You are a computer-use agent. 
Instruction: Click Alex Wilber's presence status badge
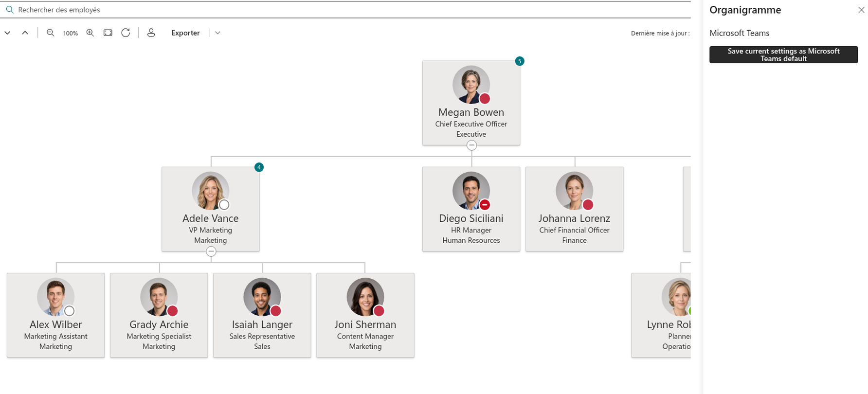[69, 311]
